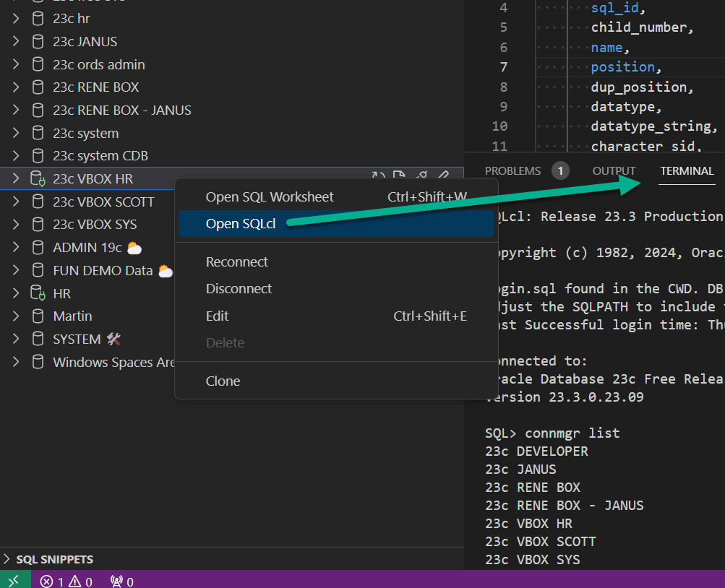The width and height of the screenshot is (725, 588).
Task: Expand the 23c JANUS connection
Action: click(x=16, y=42)
